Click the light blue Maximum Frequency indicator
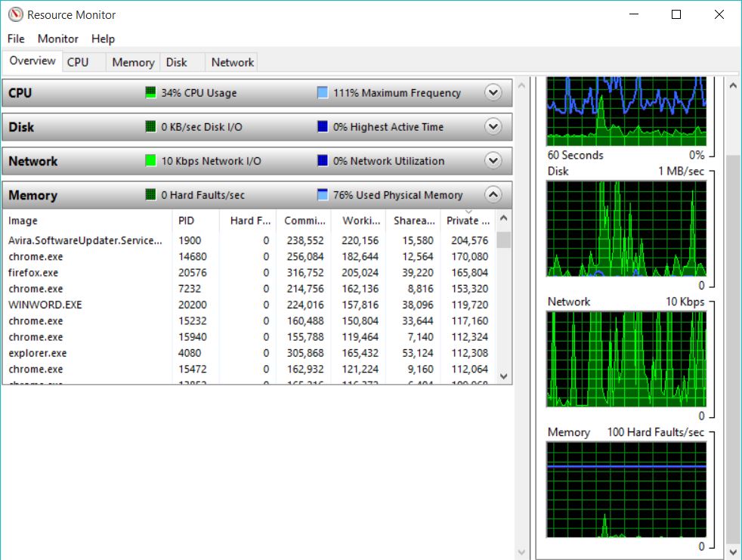Image resolution: width=742 pixels, height=560 pixels. coord(322,92)
